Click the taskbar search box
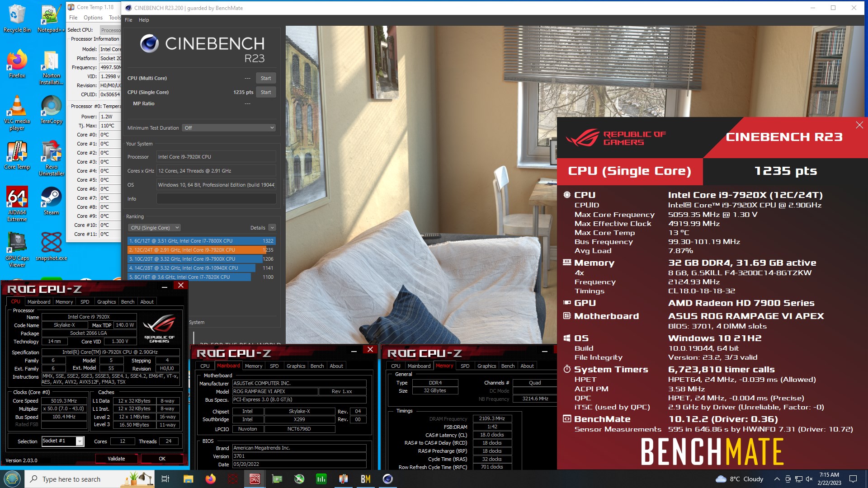This screenshot has width=868, height=488. tap(90, 479)
